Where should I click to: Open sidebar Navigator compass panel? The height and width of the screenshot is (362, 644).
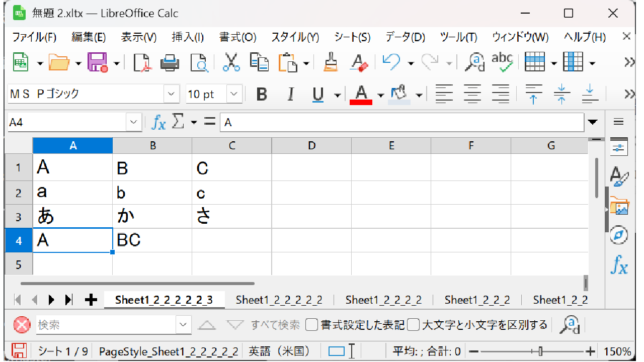pyautogui.click(x=619, y=235)
